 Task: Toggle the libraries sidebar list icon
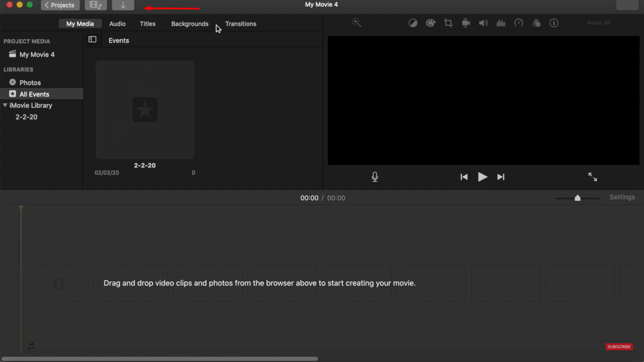(x=92, y=39)
